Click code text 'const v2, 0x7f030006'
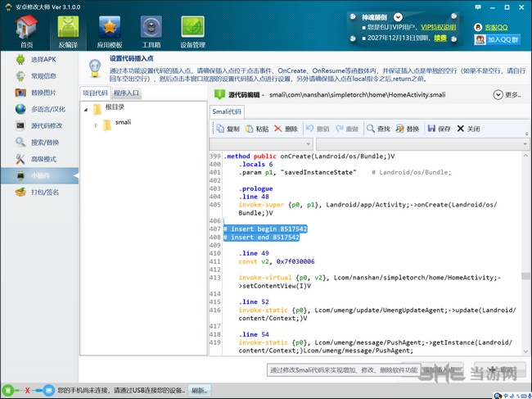 (x=277, y=261)
